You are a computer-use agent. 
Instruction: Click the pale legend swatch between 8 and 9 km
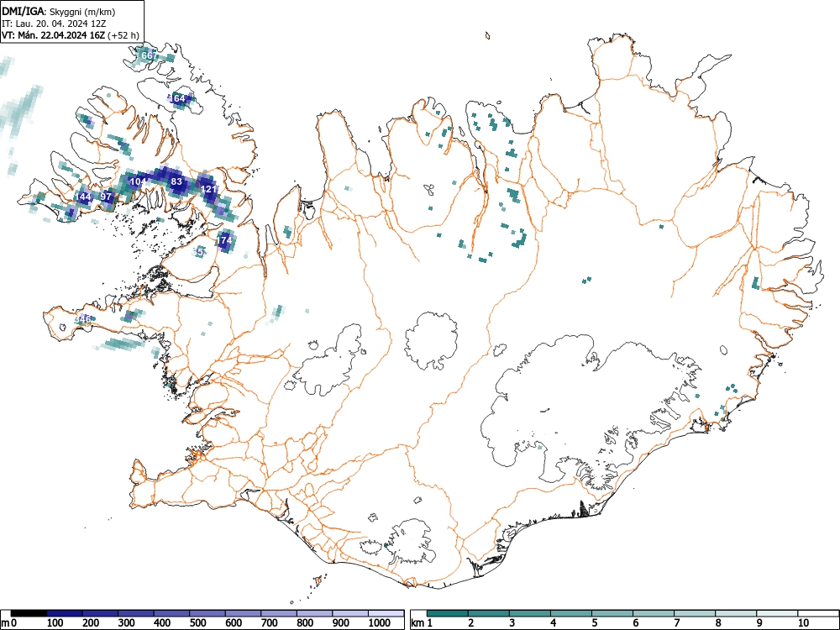click(x=736, y=613)
